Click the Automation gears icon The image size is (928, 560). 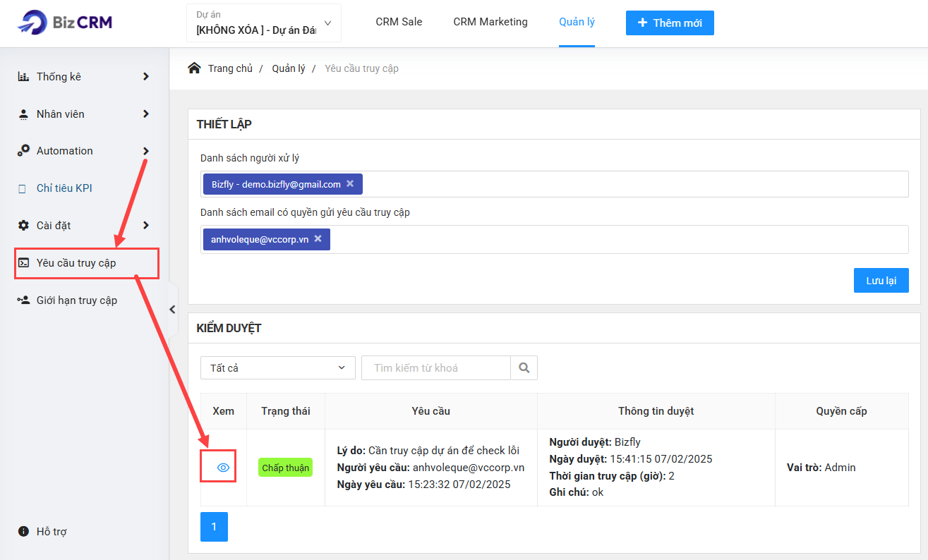click(x=23, y=151)
